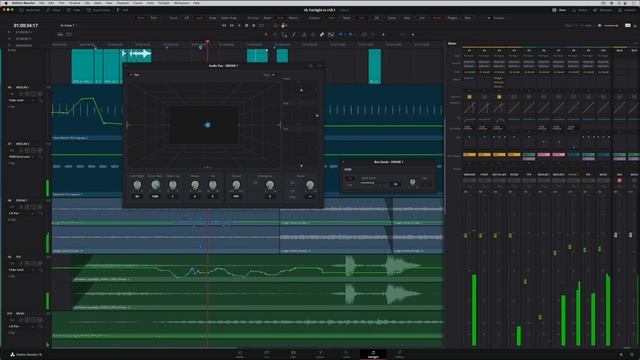The height and width of the screenshot is (360, 640).
Task: Click the fast forward transport button
Action: [x=231, y=25]
